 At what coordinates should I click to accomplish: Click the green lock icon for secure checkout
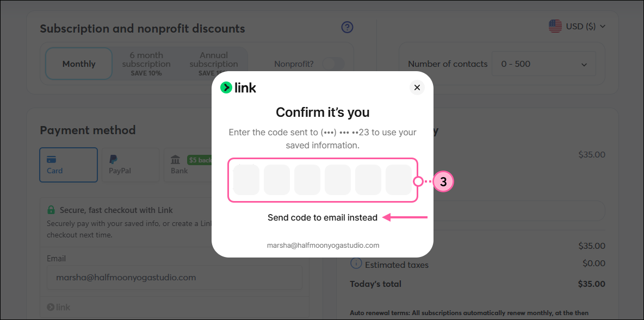click(x=51, y=210)
